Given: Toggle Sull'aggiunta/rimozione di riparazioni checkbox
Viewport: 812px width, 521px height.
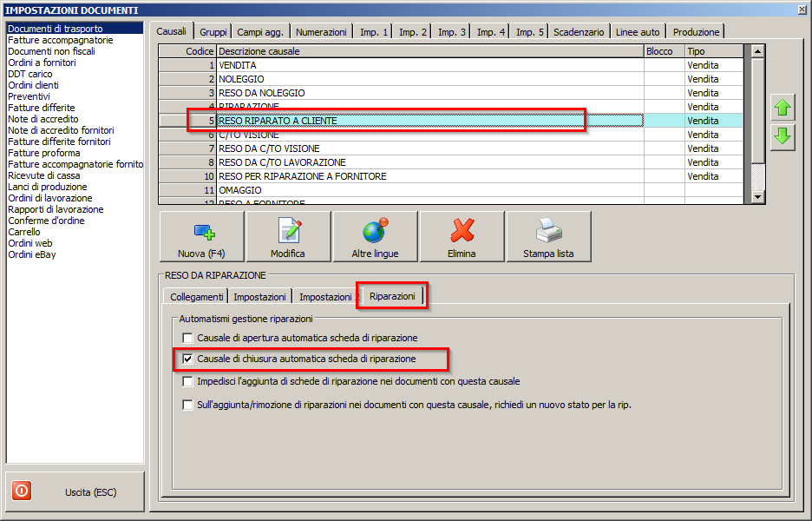Looking at the screenshot, I should point(187,405).
